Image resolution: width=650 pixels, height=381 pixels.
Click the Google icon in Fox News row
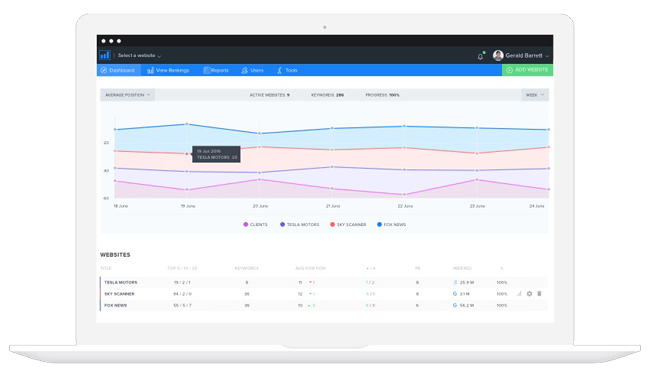point(455,305)
